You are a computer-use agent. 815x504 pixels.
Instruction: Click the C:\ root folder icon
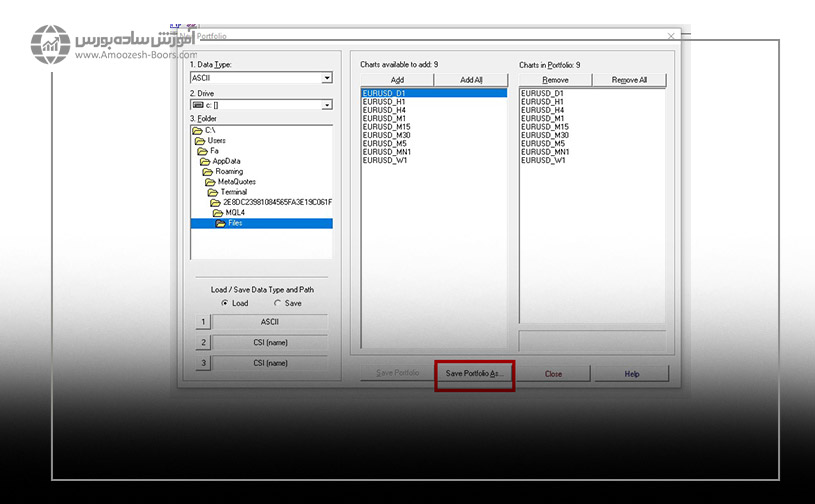(x=197, y=130)
